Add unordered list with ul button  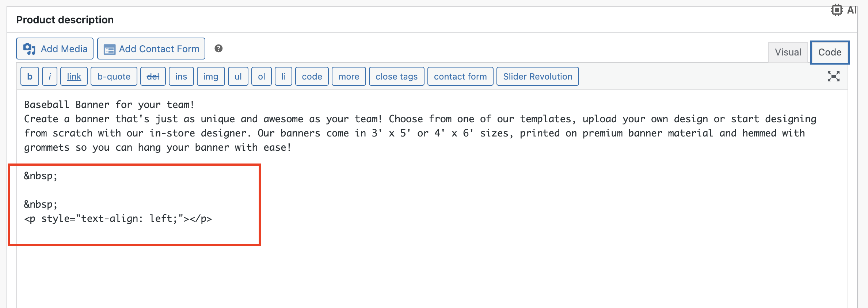[x=238, y=76]
